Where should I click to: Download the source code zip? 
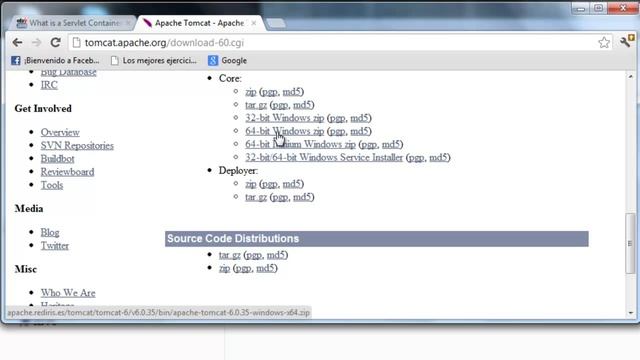pos(224,268)
